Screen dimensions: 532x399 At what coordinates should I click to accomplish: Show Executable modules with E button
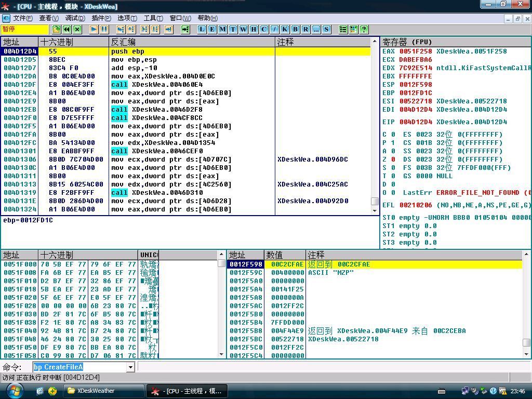[x=212, y=30]
